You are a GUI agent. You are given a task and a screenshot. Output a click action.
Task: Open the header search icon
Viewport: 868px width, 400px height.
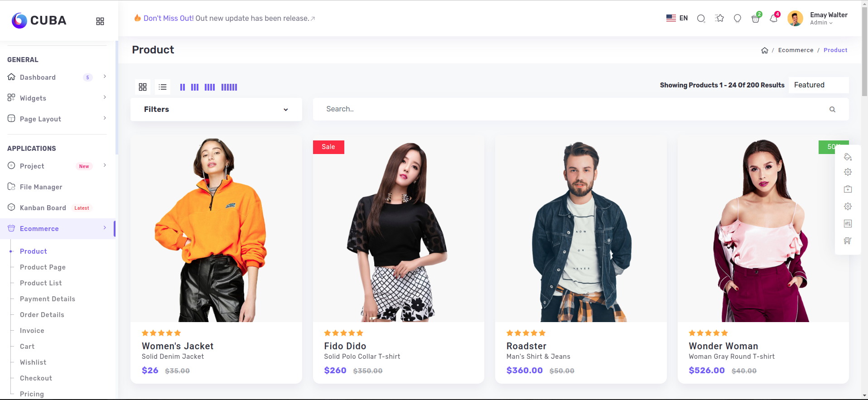click(x=701, y=19)
